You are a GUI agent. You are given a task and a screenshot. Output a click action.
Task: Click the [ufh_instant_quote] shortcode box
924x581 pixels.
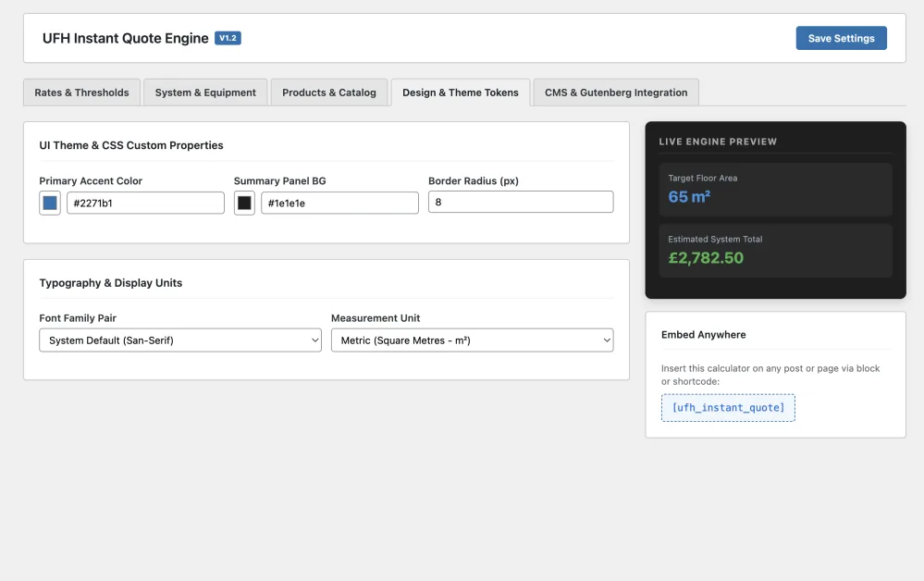(728, 408)
